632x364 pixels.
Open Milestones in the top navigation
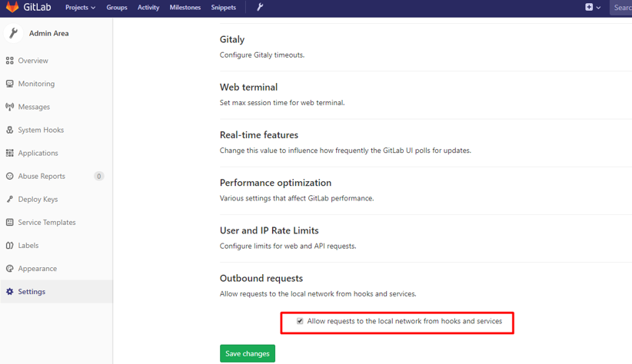coord(185,7)
